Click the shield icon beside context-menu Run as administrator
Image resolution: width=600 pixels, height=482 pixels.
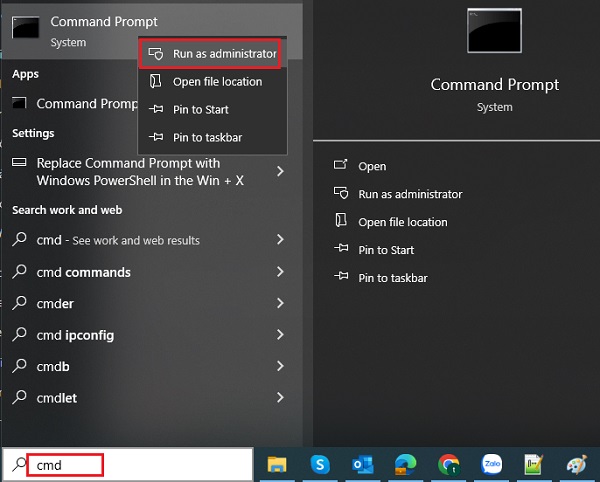pos(156,54)
